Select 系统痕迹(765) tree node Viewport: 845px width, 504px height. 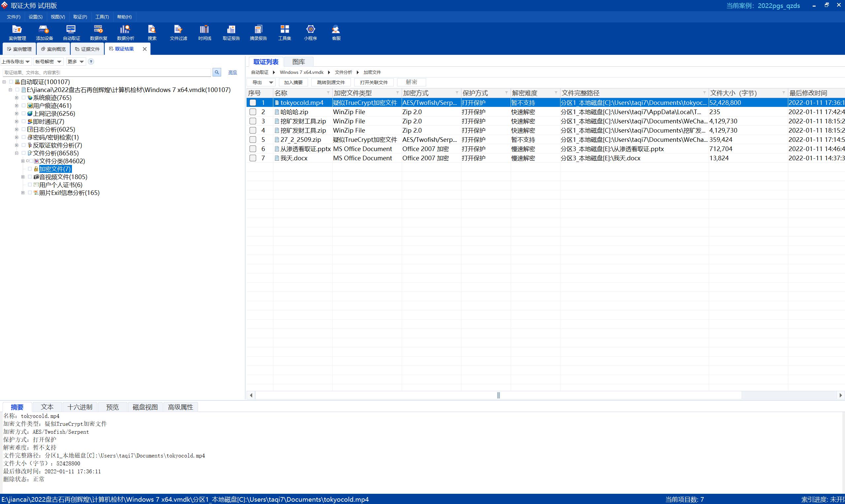click(x=52, y=98)
